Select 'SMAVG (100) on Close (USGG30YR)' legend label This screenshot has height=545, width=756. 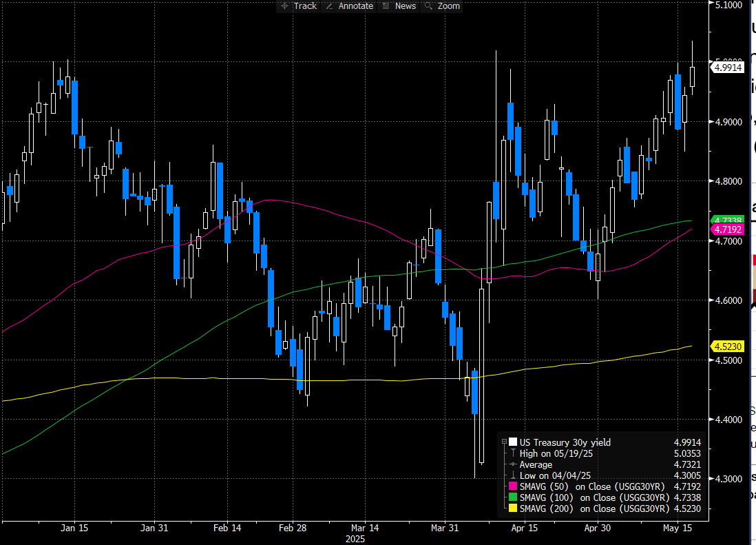click(594, 497)
